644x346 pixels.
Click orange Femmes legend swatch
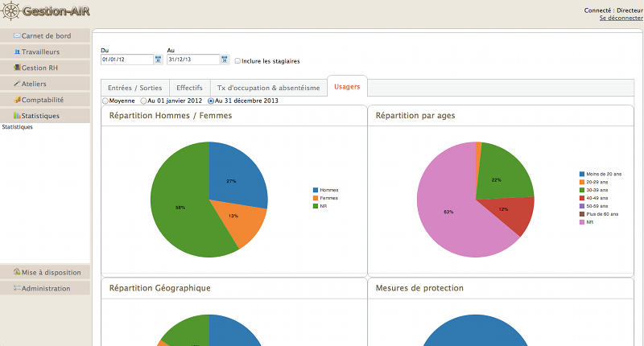point(316,198)
